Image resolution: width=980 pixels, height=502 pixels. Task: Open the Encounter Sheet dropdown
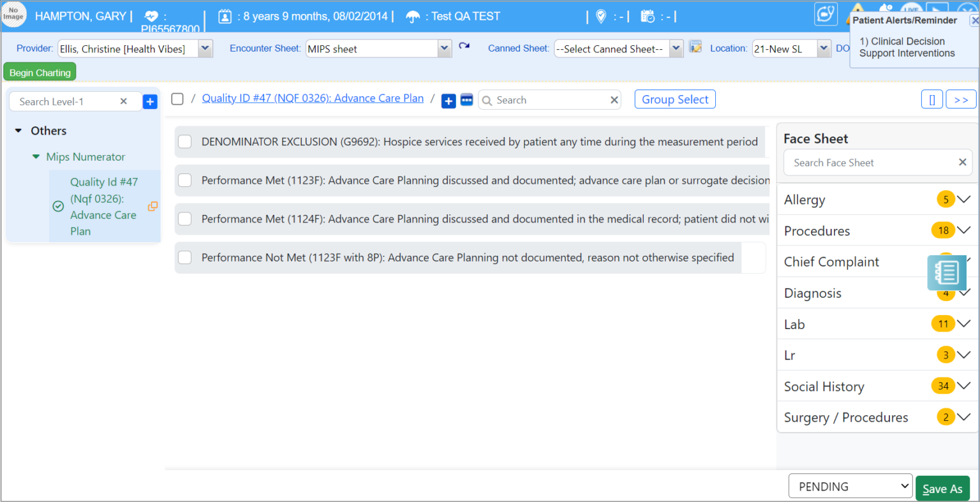coord(445,48)
